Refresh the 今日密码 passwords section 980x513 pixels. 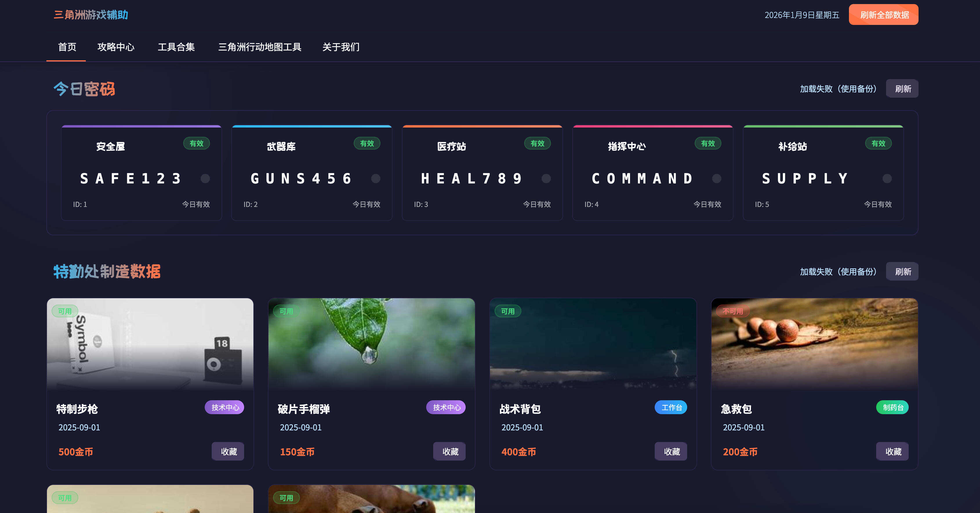902,88
